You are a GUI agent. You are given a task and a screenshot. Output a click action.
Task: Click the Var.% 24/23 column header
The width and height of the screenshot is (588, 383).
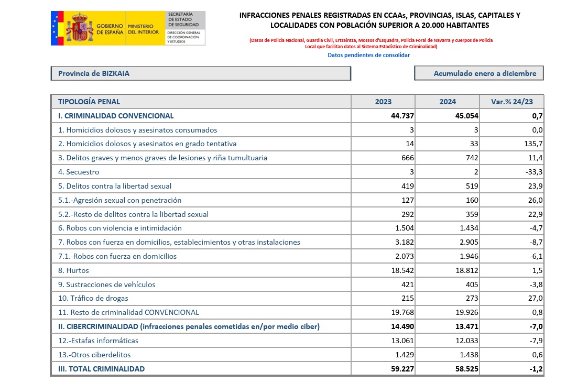tap(511, 102)
